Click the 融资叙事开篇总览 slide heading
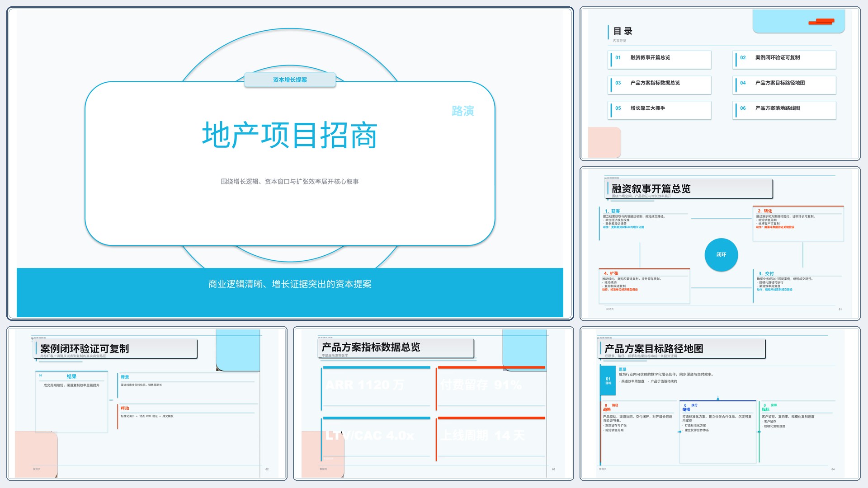Screen dimensions: 868x488 pyautogui.click(x=651, y=189)
